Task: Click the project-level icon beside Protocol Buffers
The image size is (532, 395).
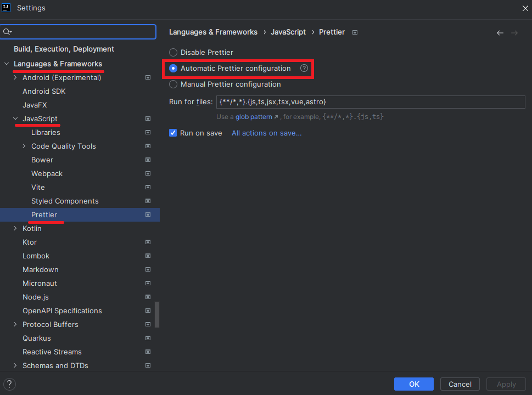Action: (148, 325)
